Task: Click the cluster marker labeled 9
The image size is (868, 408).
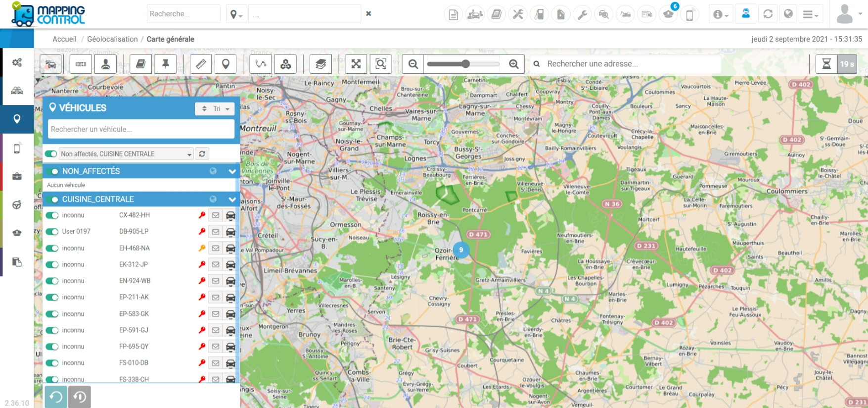Action: pyautogui.click(x=461, y=250)
